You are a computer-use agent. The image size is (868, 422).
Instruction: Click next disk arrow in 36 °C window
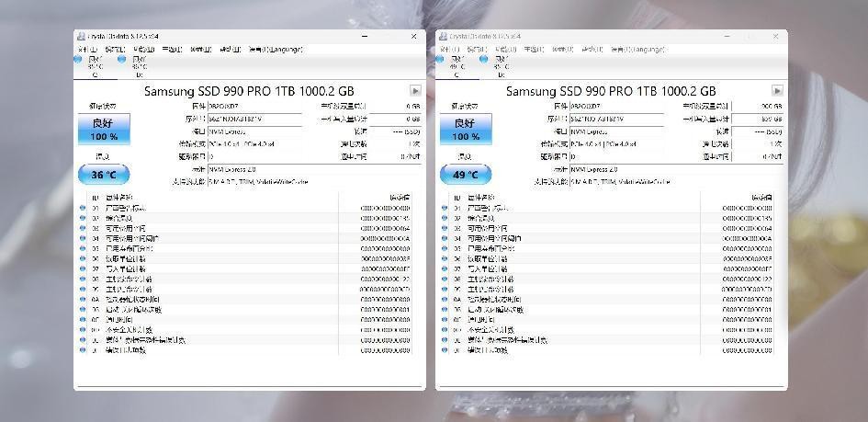pos(415,90)
